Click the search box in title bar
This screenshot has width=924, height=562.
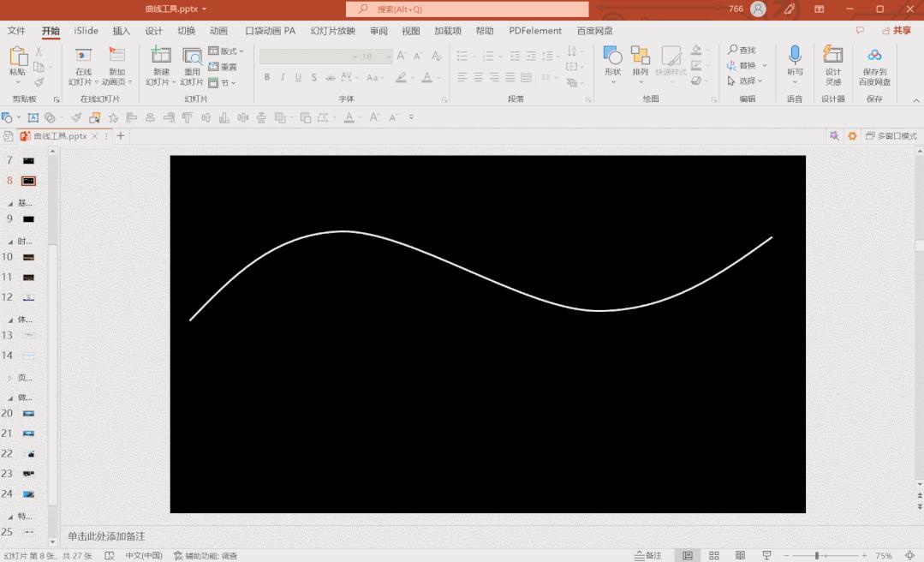(468, 9)
